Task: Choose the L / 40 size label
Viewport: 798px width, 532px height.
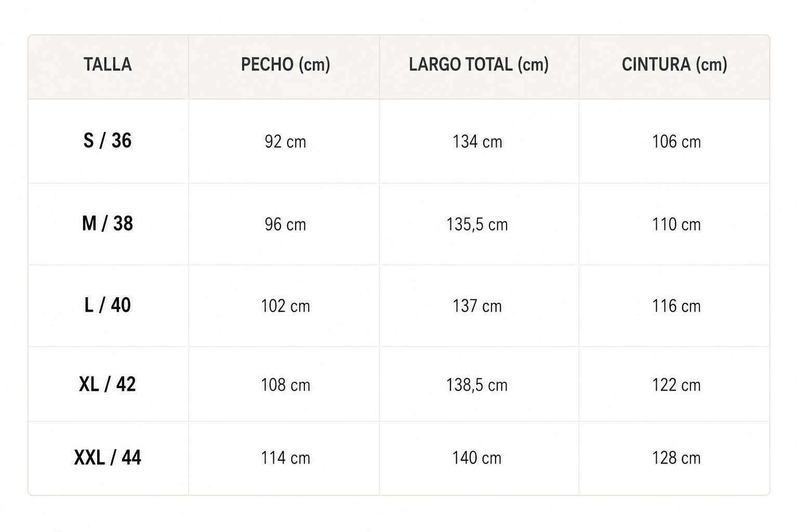Action: pyautogui.click(x=108, y=305)
